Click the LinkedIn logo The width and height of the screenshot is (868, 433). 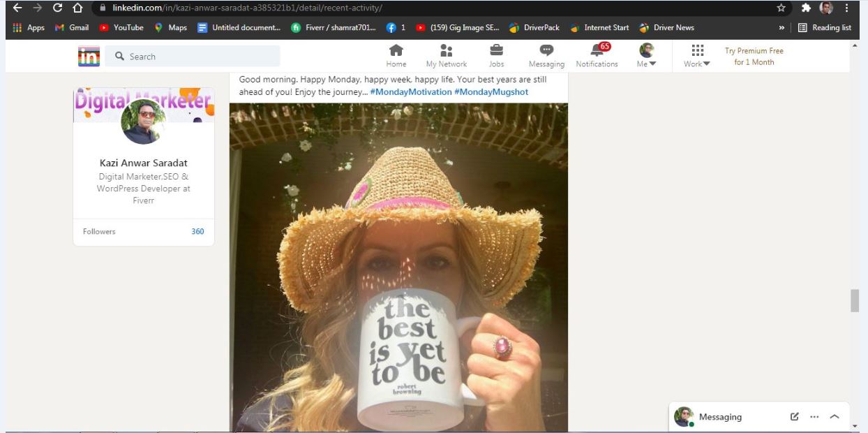(x=89, y=57)
